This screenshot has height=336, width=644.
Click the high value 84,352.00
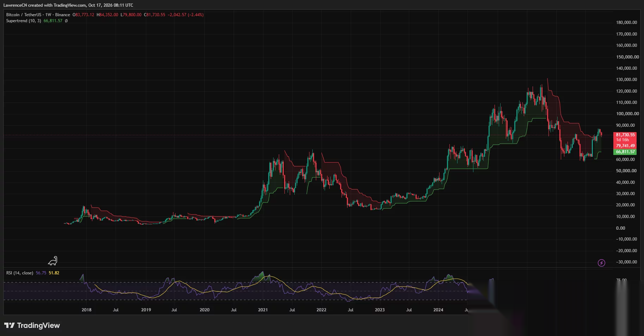[109, 15]
